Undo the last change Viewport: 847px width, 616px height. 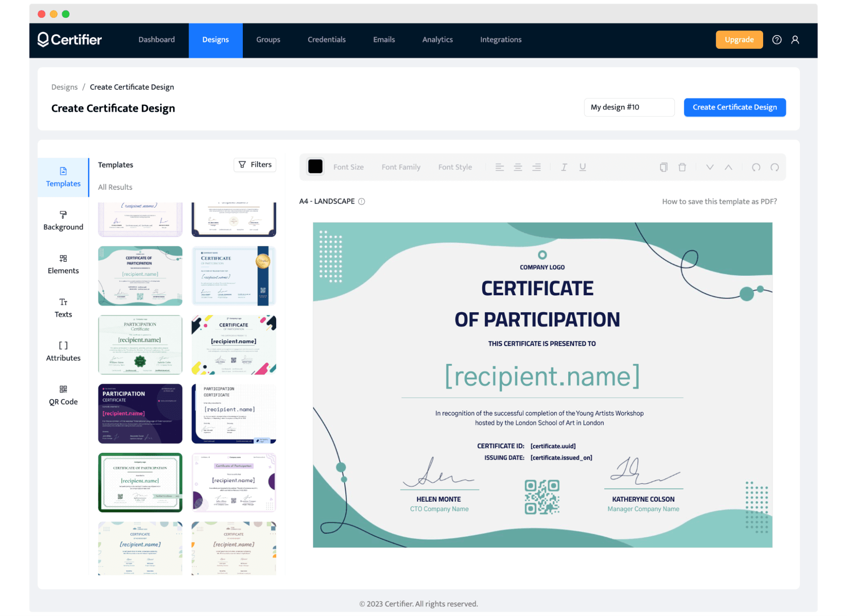pos(756,167)
